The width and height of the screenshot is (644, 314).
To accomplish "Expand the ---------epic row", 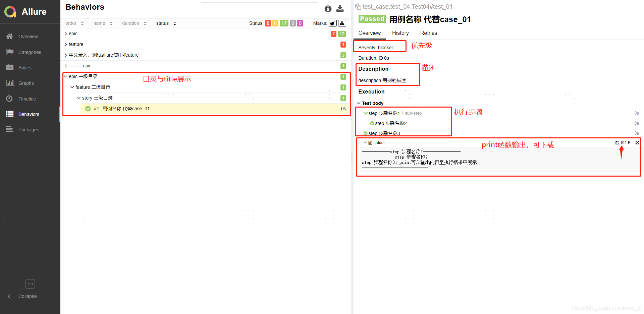I will [x=206, y=66].
